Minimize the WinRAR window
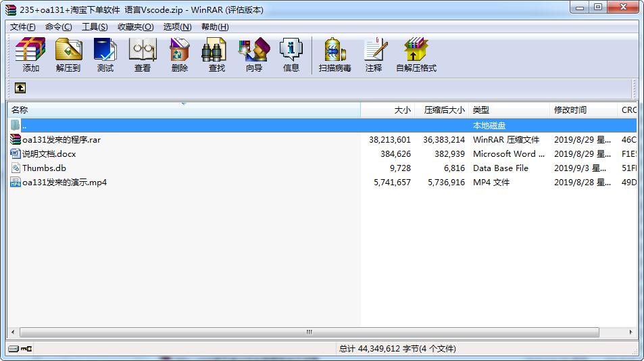Image resolution: width=644 pixels, height=361 pixels. tap(580, 7)
